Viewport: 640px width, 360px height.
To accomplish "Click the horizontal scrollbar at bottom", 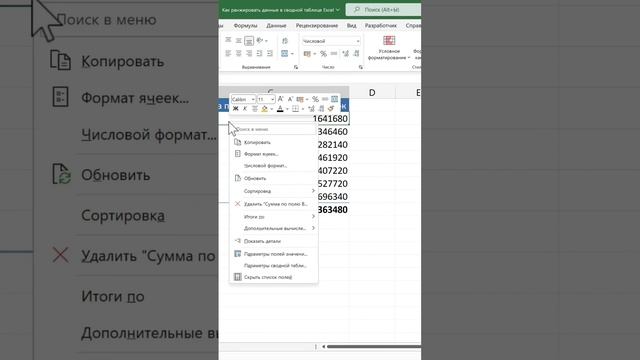I will (x=373, y=347).
